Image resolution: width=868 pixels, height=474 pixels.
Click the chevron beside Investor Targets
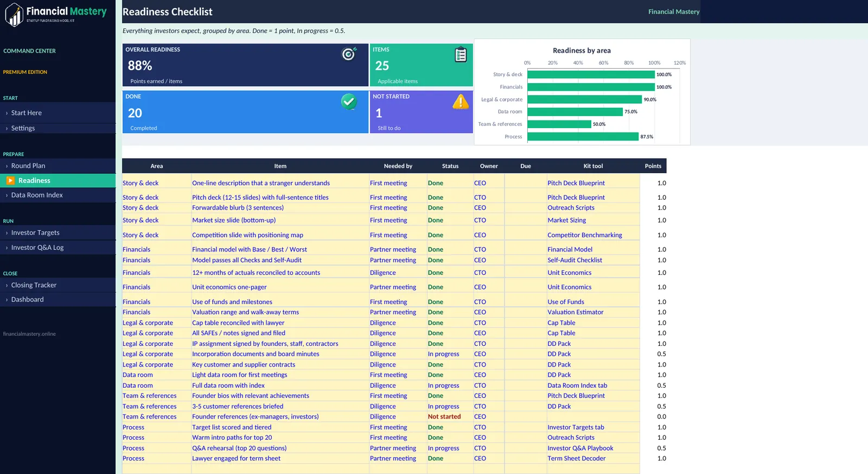point(7,232)
